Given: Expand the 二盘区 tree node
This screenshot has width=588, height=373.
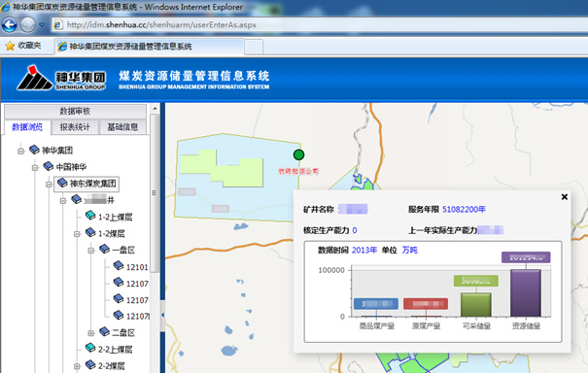Looking at the screenshot, I should 90,333.
